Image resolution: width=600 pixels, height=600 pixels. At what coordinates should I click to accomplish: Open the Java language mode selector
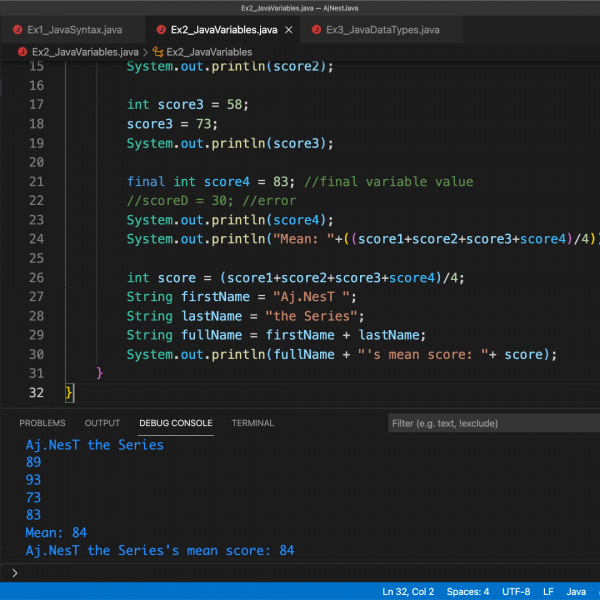click(x=576, y=592)
